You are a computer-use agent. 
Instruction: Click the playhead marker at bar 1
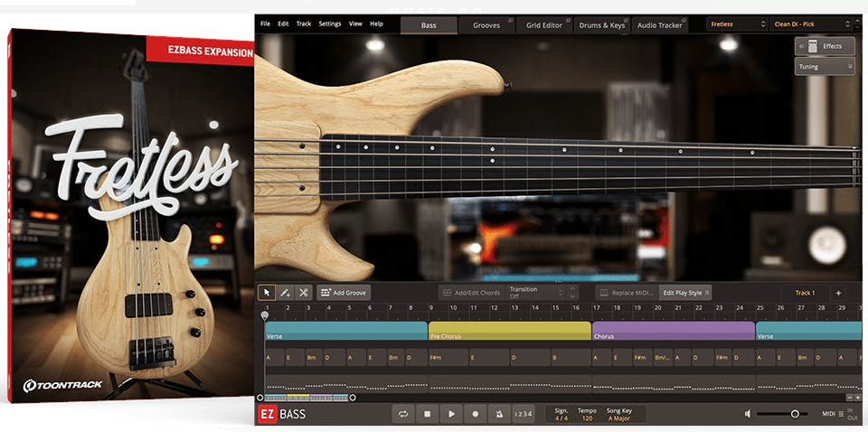[x=265, y=315]
